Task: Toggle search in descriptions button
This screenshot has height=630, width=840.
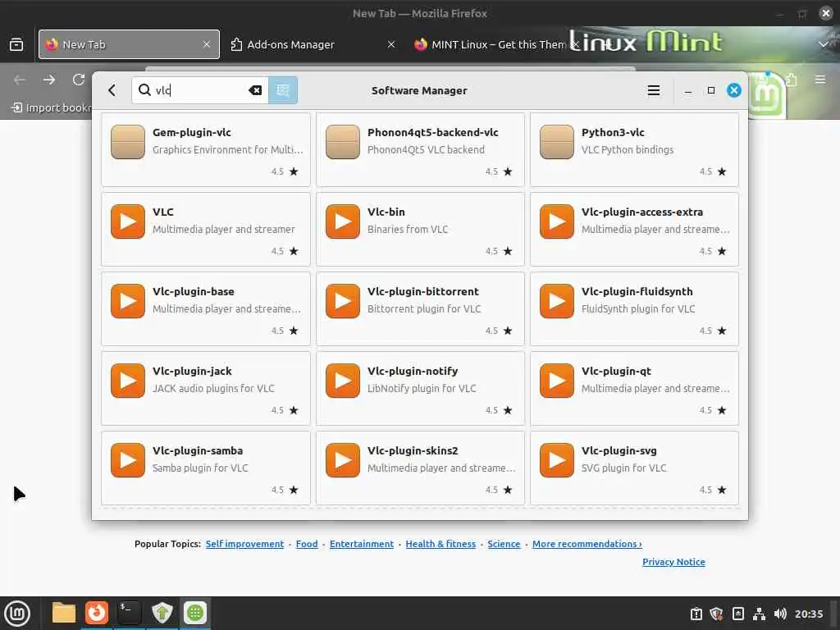Action: [283, 90]
